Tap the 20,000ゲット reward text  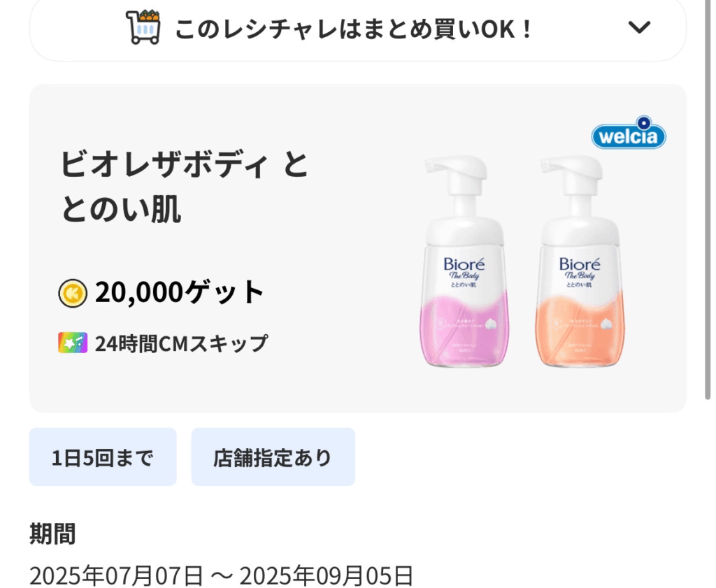(180, 292)
